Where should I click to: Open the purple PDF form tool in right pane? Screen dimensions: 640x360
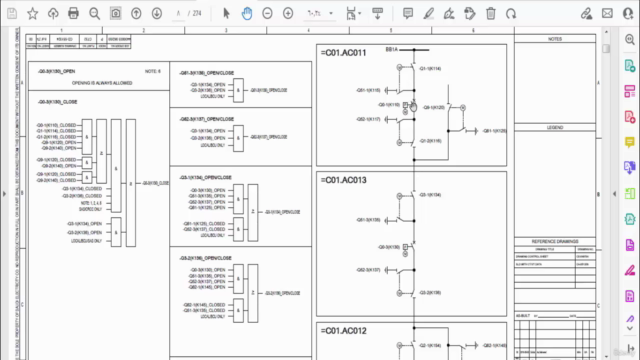(x=630, y=296)
